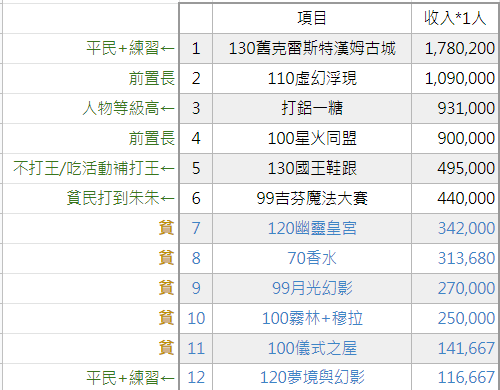
Task: Select rank number cell 3
Action: [196, 108]
